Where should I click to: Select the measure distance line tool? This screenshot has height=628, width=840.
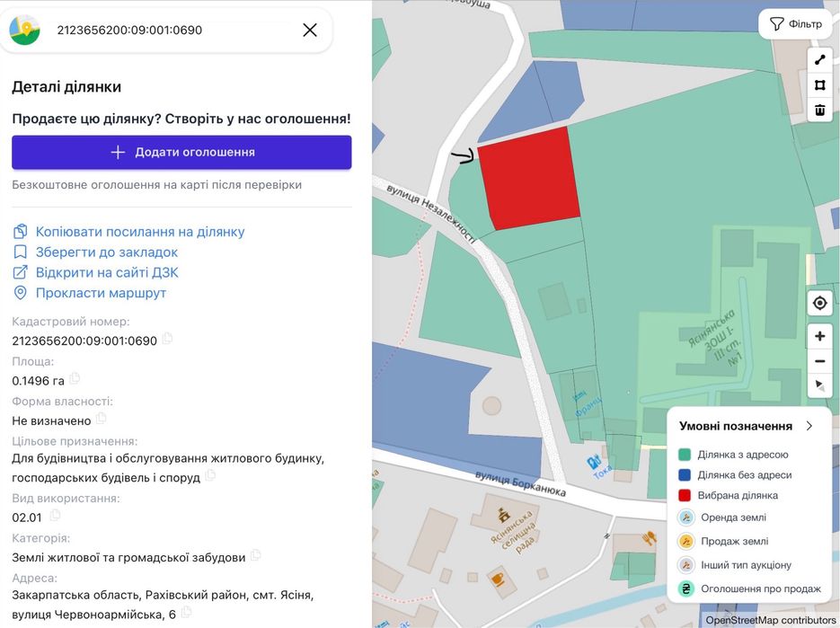[x=819, y=60]
